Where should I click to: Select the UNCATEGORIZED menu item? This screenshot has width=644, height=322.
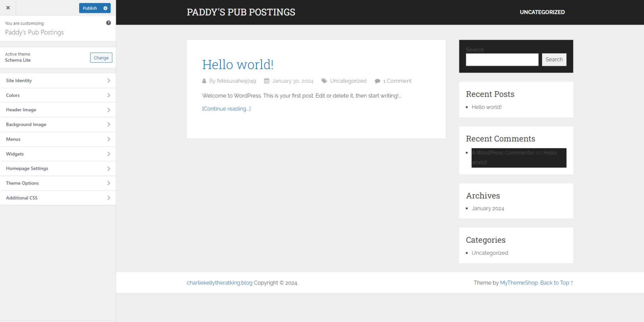tap(542, 12)
